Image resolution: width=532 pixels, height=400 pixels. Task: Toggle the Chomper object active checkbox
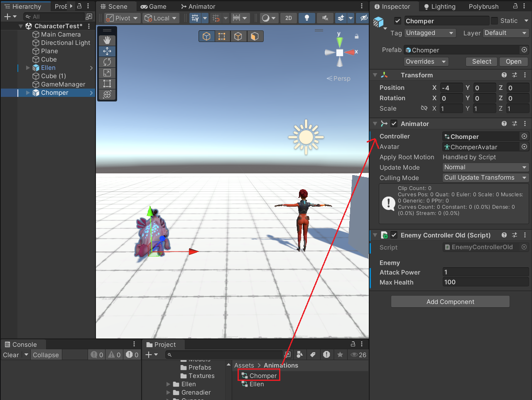pos(398,21)
